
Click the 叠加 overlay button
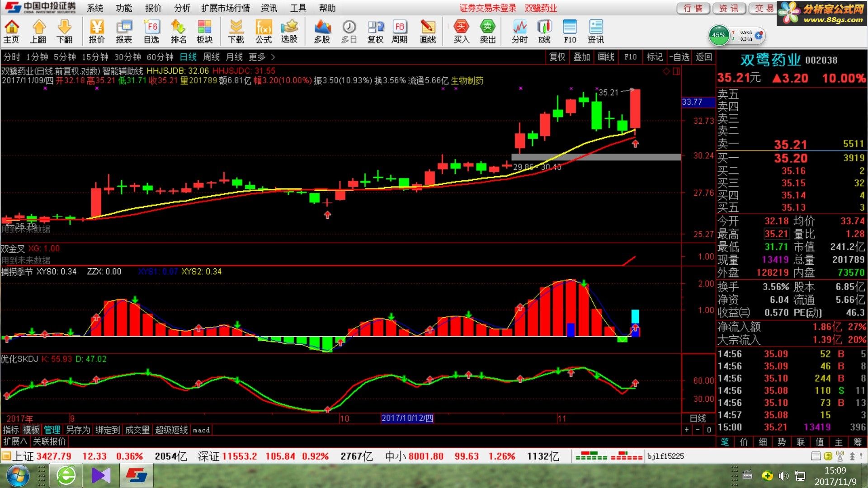tap(581, 57)
